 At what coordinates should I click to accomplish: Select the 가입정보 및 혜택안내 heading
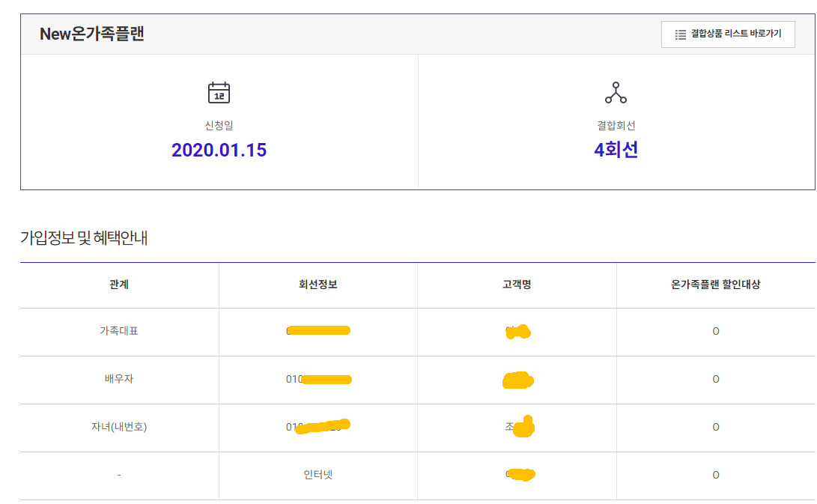(84, 238)
